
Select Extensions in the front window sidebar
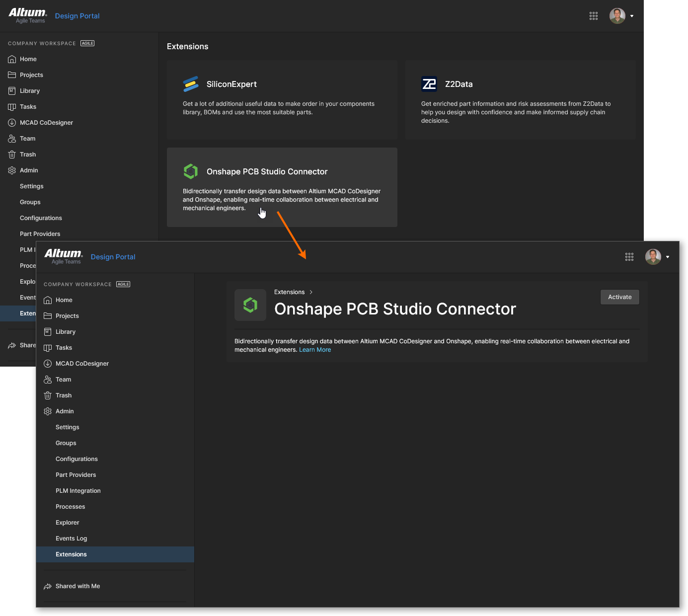click(115, 554)
